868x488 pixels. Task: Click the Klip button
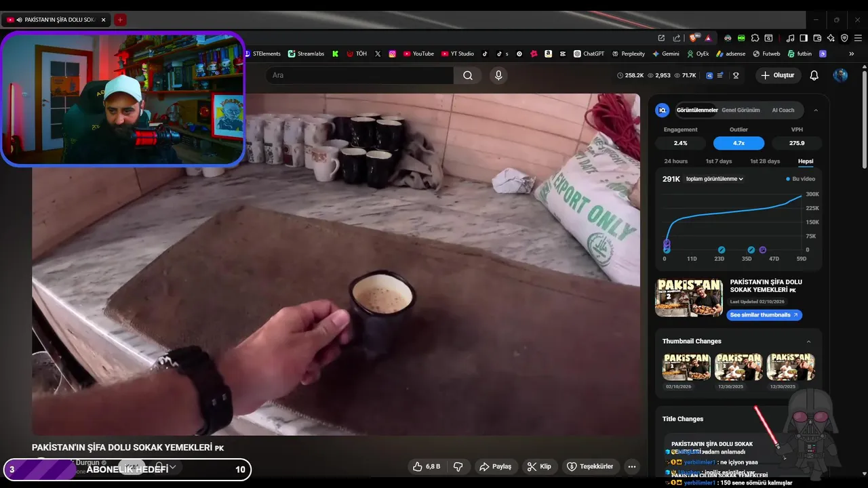coord(539,466)
